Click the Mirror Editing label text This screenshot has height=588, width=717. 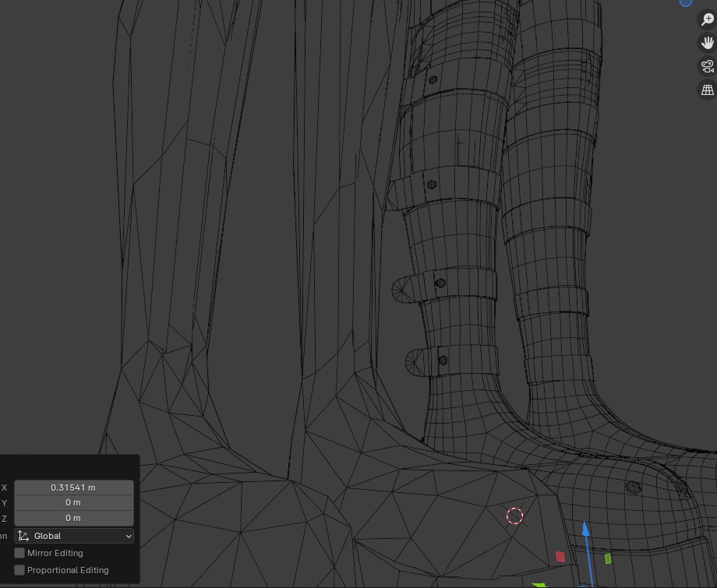(x=55, y=553)
